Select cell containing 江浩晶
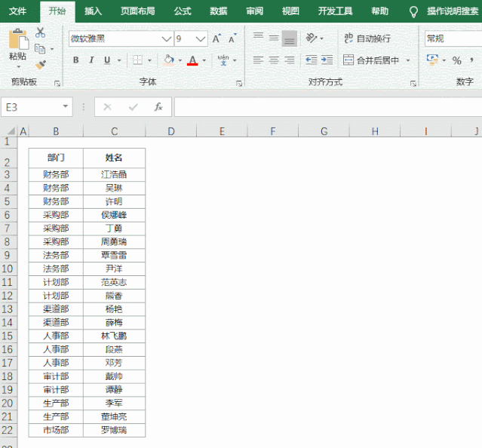This screenshot has height=448, width=482. (114, 174)
